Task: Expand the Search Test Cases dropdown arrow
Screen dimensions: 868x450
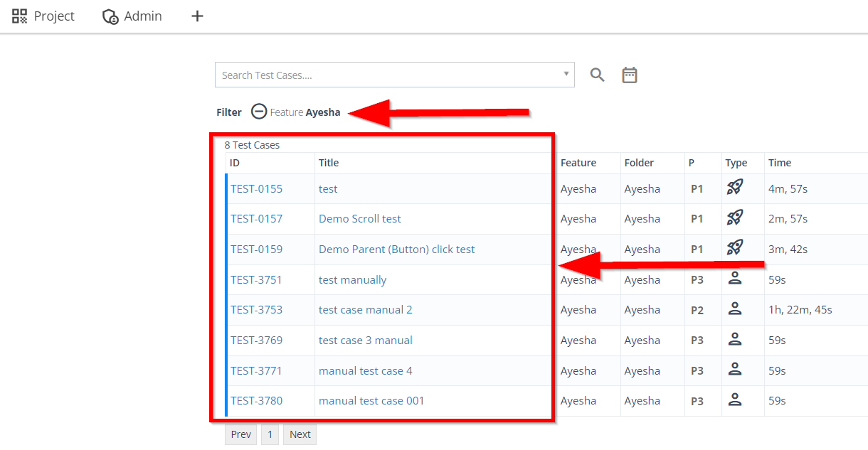Action: tap(566, 74)
